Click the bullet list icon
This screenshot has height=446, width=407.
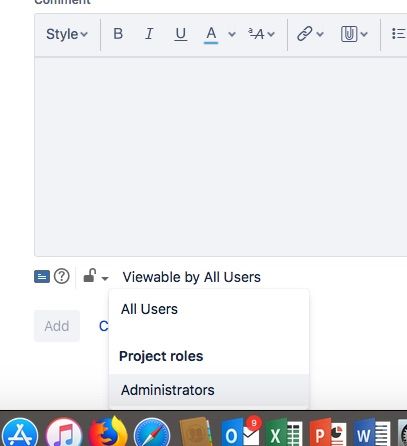[x=399, y=34]
